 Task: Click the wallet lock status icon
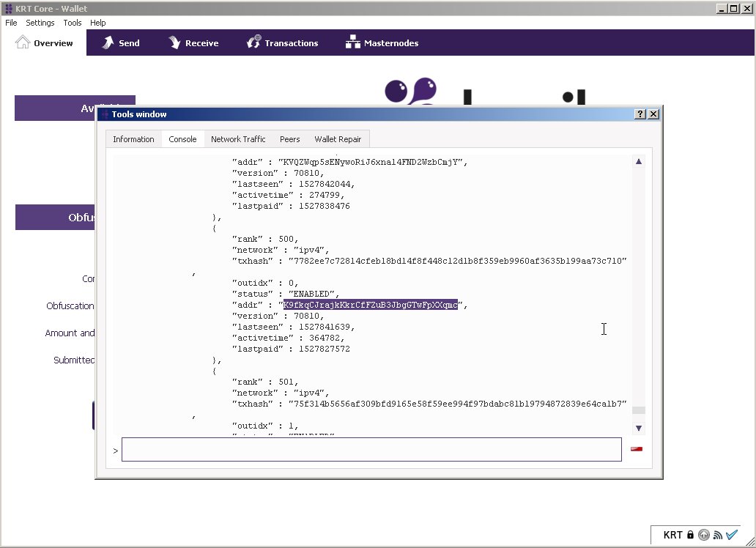(x=690, y=535)
